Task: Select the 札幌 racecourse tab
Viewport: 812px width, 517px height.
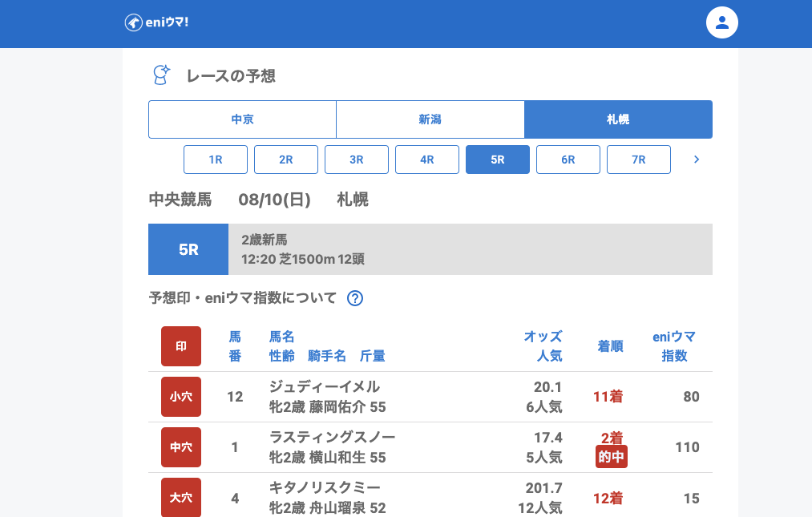Action: point(618,119)
